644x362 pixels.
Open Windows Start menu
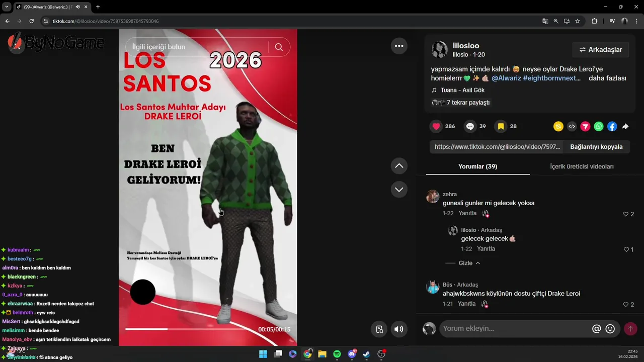[263, 354]
